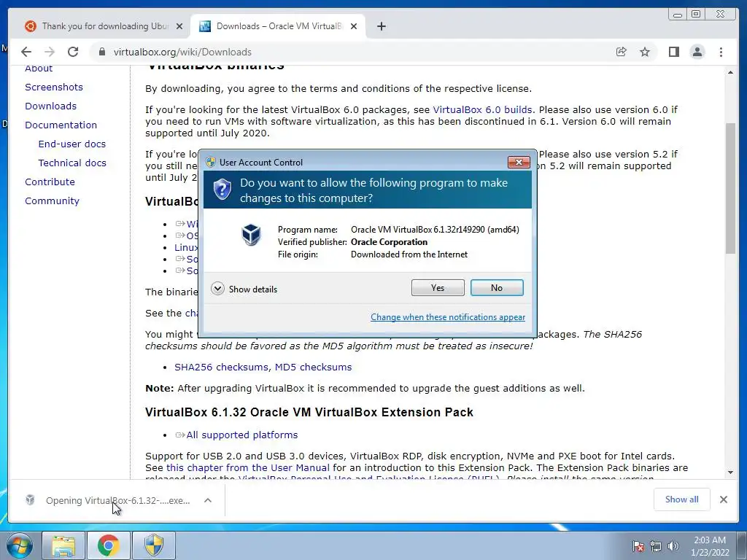Open Windows Explorer from taskbar
This screenshot has height=560, width=747.
[63, 545]
